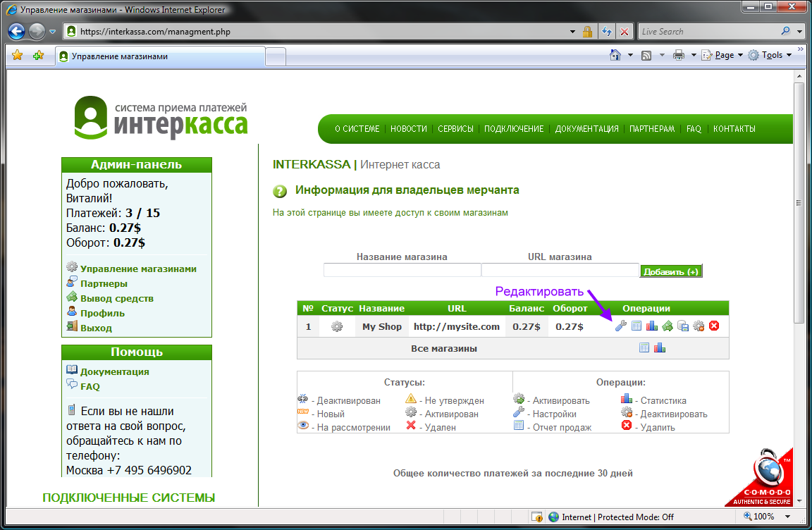Open Документация link in Помощь panel

[x=114, y=371]
